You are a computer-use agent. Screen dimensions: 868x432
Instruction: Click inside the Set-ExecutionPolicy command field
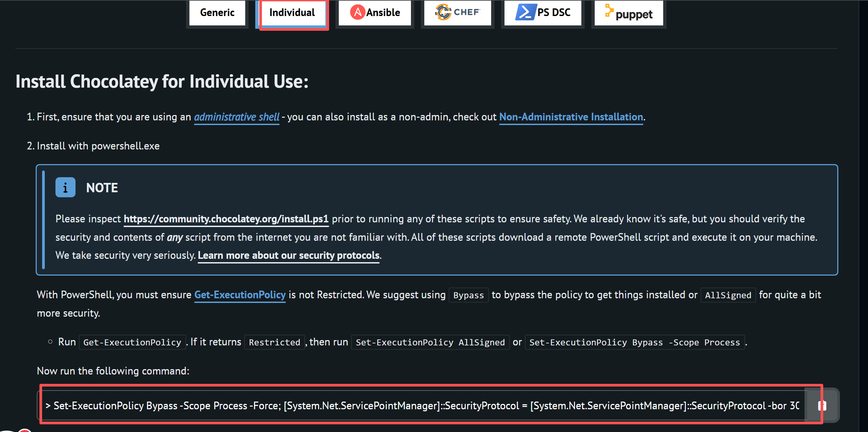pos(421,405)
